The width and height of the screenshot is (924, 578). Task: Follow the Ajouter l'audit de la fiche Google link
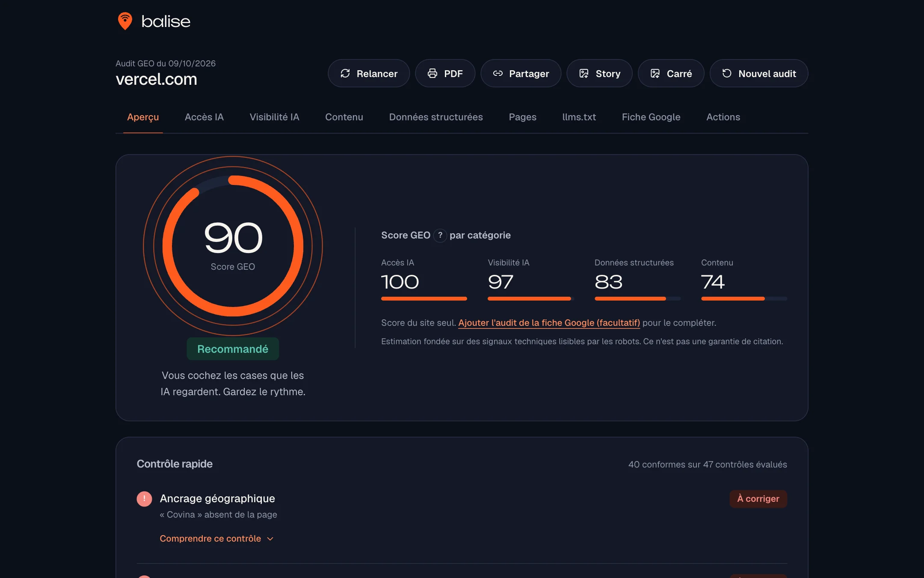coord(549,323)
